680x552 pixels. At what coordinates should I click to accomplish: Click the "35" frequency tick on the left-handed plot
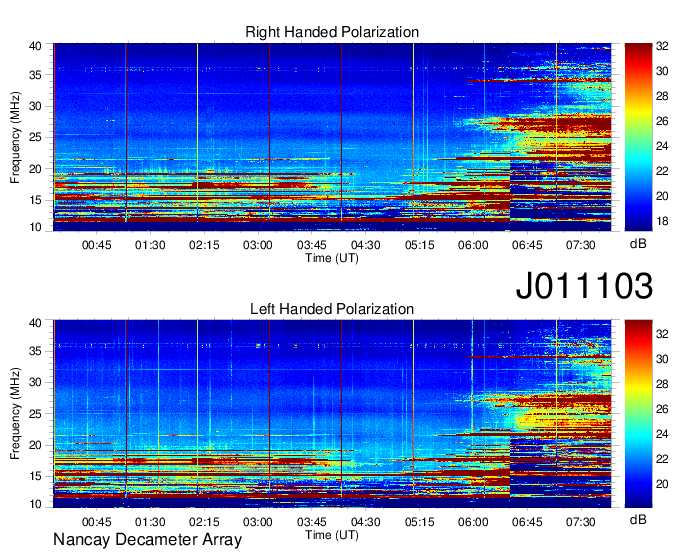(x=36, y=351)
